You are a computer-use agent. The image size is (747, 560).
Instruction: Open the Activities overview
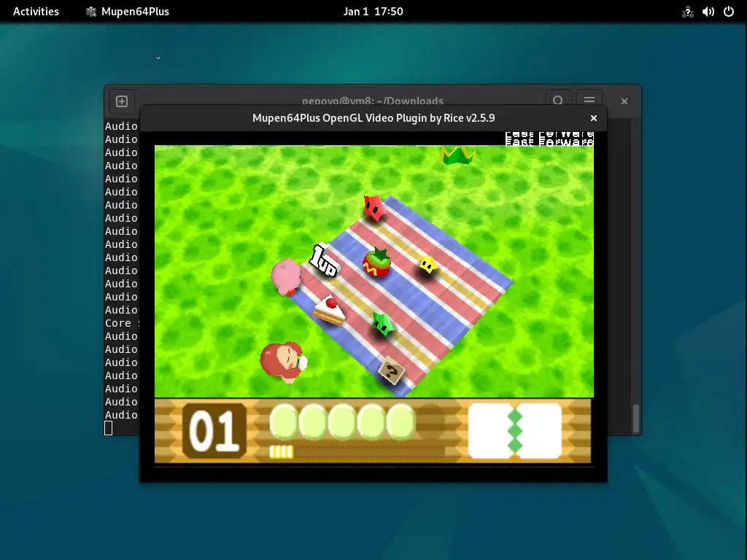click(x=36, y=12)
